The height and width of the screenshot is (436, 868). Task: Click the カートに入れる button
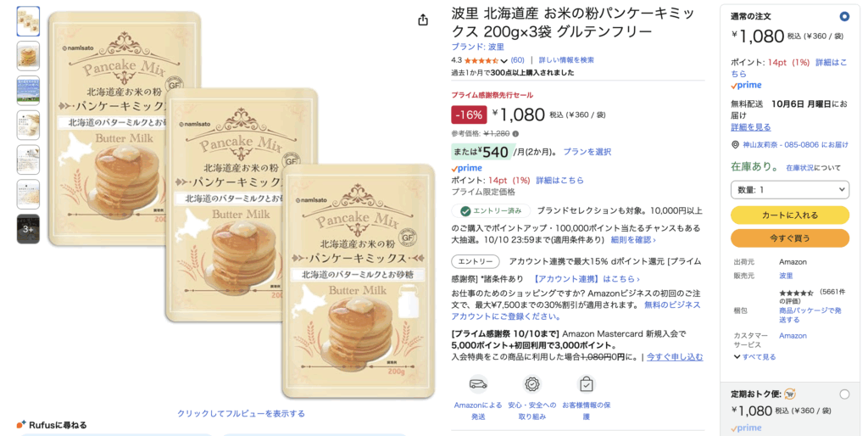coord(789,215)
